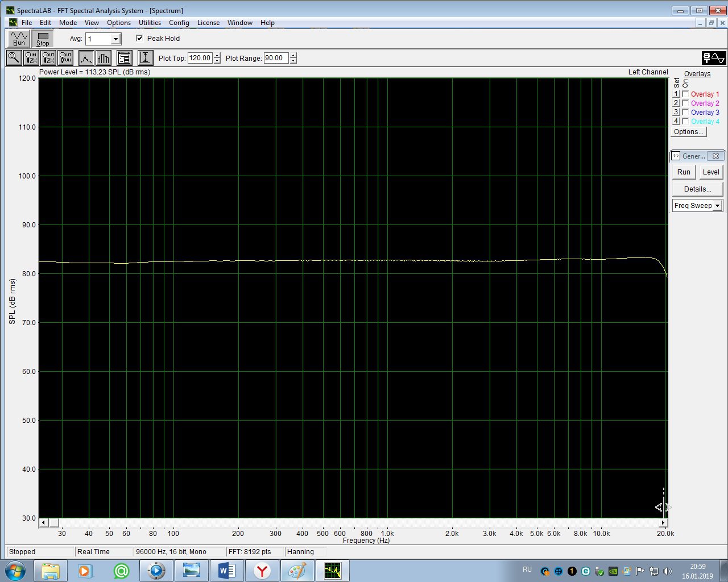Screen dimensions: 728x582
Task: Click Set button 3 for overlays
Action: (676, 113)
